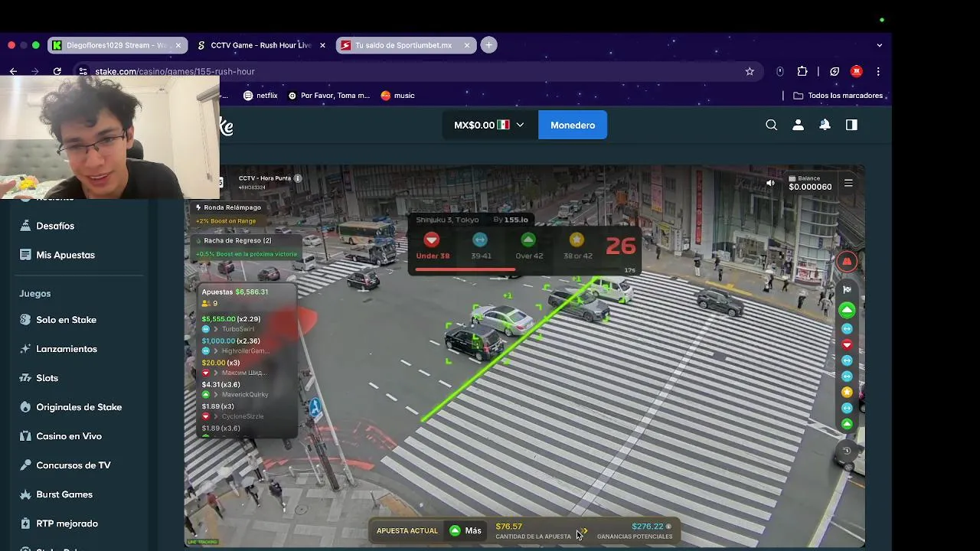Click the $276.22 potential winnings value
Screen dimensions: 980x551
(648, 527)
